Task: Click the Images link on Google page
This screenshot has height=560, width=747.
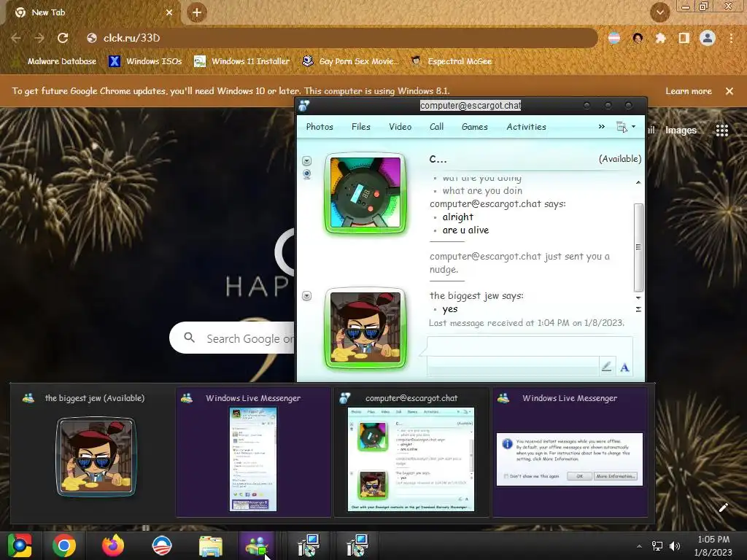Action: pyautogui.click(x=681, y=131)
